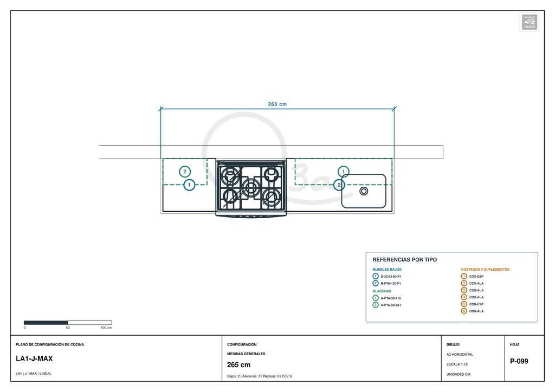Click the 'A3 HORIZONTAL' text
This screenshot has width=555, height=392.
coord(460,355)
